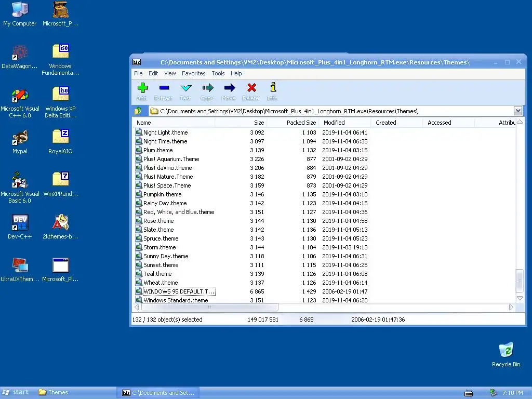Select 2kthemes desktop icon
The image size is (532, 399).
(x=60, y=227)
